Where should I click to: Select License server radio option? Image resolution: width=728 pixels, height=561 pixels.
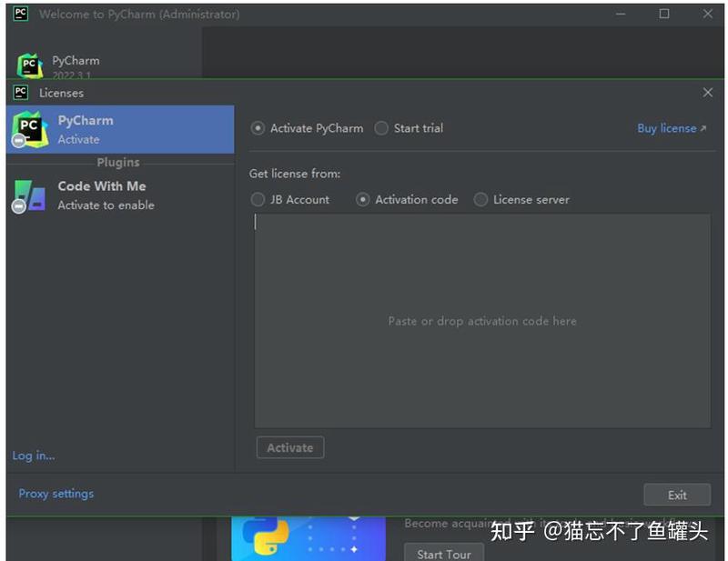tap(521, 199)
